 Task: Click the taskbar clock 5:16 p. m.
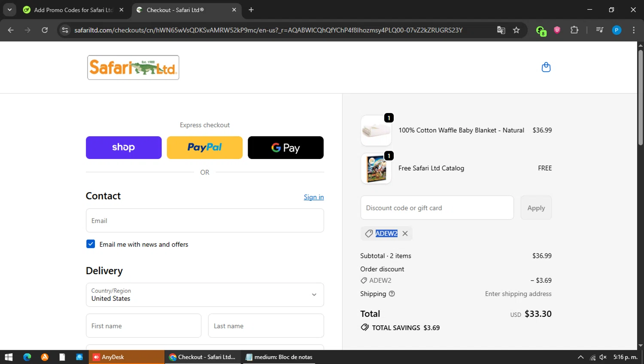pos(625,357)
